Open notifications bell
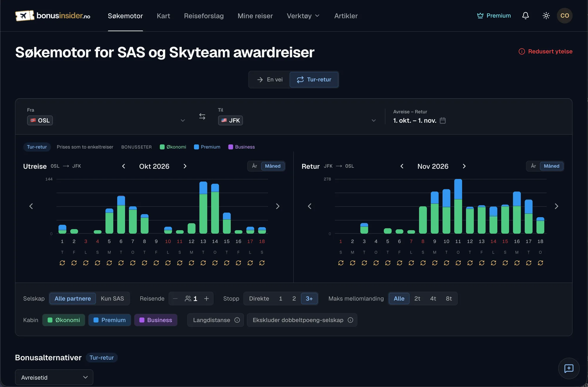 [525, 16]
